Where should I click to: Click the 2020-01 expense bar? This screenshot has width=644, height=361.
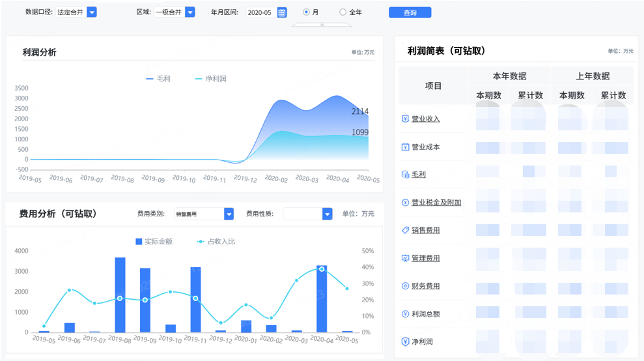[x=246, y=326]
